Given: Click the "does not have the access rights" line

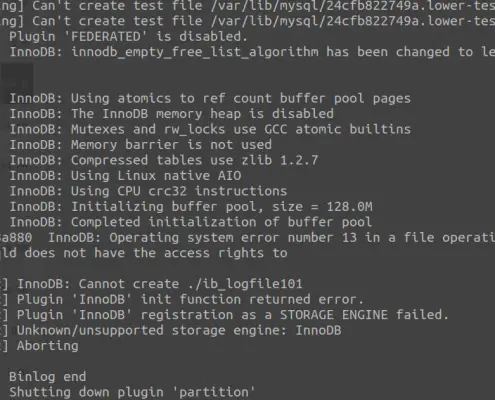Looking at the screenshot, I should click(144, 253).
